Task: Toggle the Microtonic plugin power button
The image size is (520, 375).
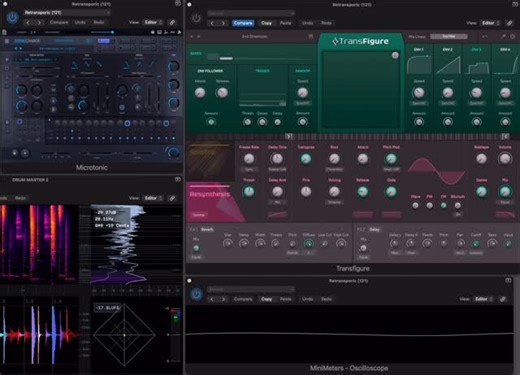Action: click(x=13, y=18)
